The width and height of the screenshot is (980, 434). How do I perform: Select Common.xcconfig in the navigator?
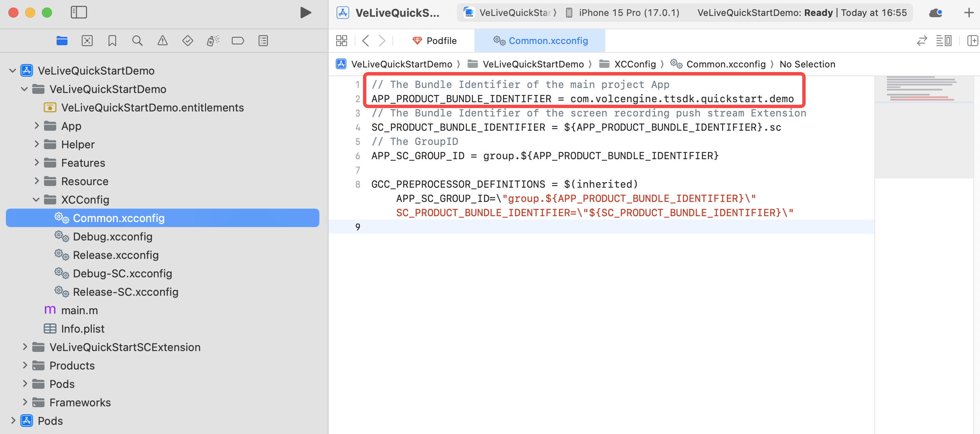pos(163,218)
